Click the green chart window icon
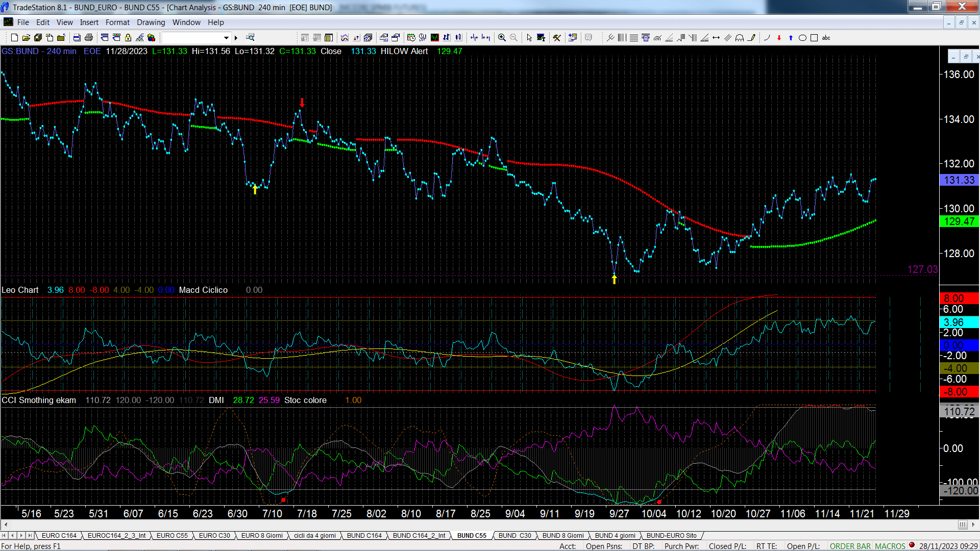980x551 pixels. (x=434, y=38)
